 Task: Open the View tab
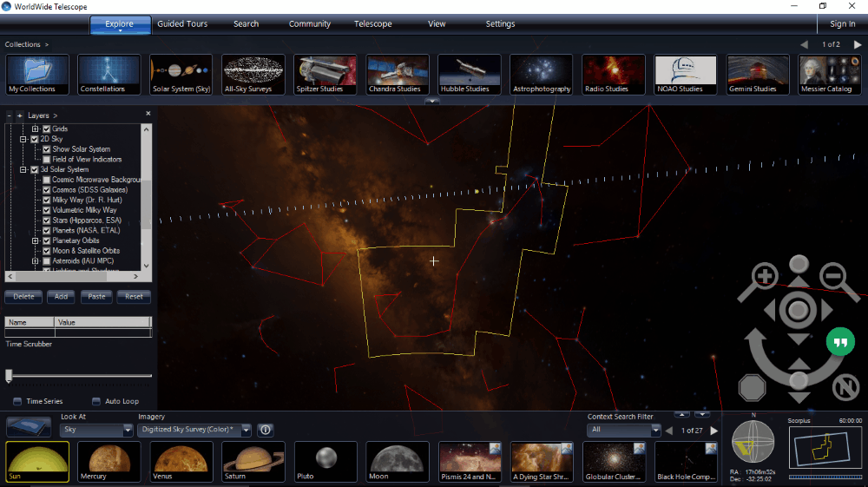[437, 23]
